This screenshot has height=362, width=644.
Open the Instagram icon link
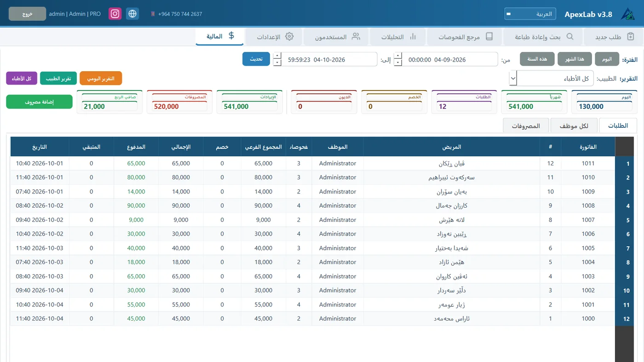click(115, 14)
